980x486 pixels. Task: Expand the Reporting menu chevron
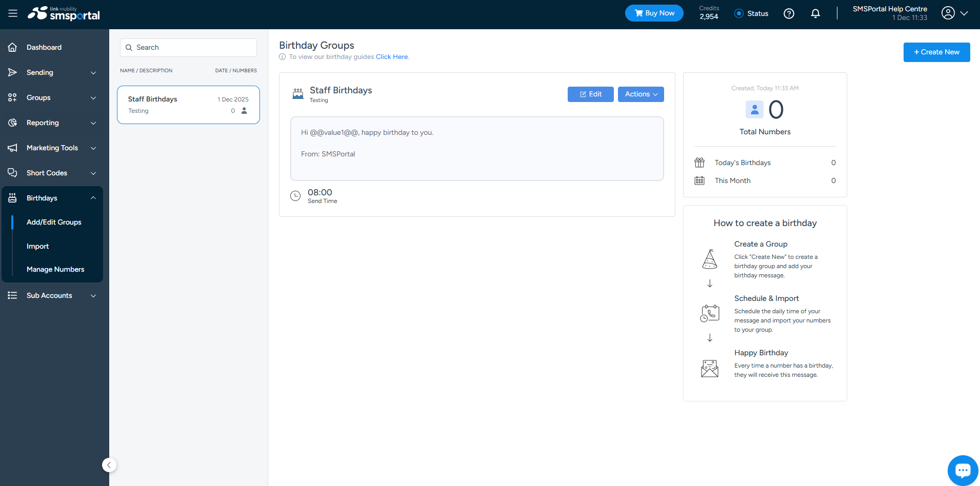tap(93, 123)
